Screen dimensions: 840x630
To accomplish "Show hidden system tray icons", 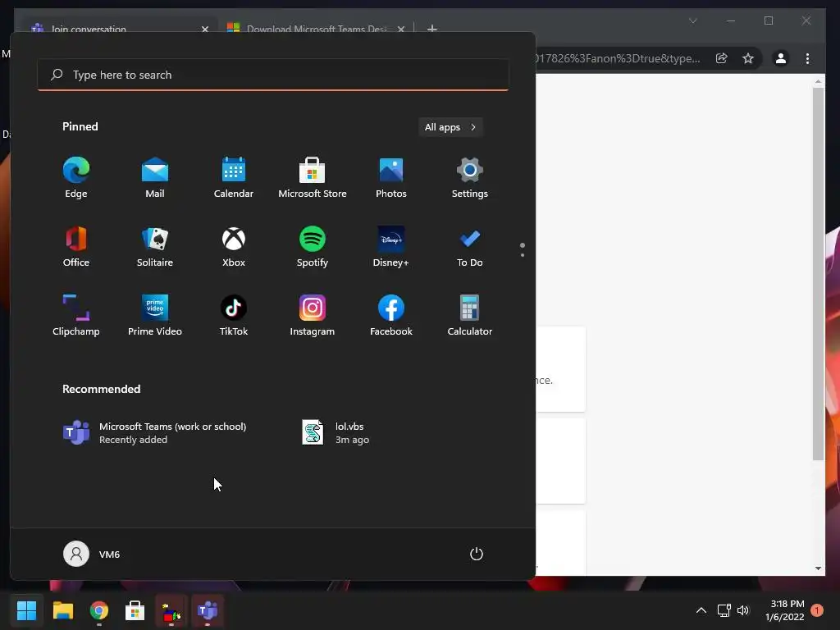I will (x=701, y=610).
